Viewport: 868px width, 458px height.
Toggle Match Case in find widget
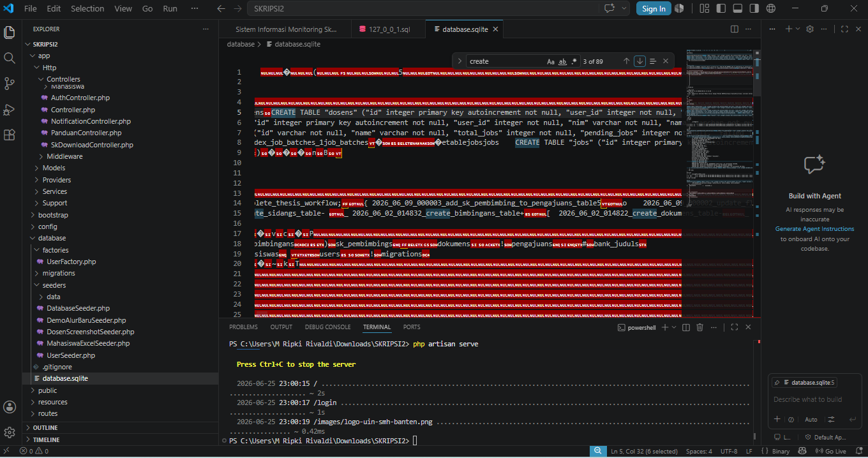click(551, 61)
